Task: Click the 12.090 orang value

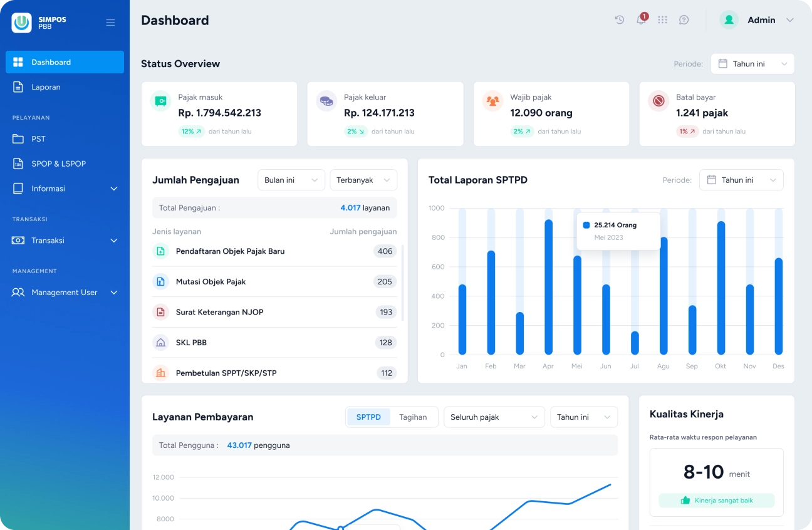Action: [x=541, y=113]
